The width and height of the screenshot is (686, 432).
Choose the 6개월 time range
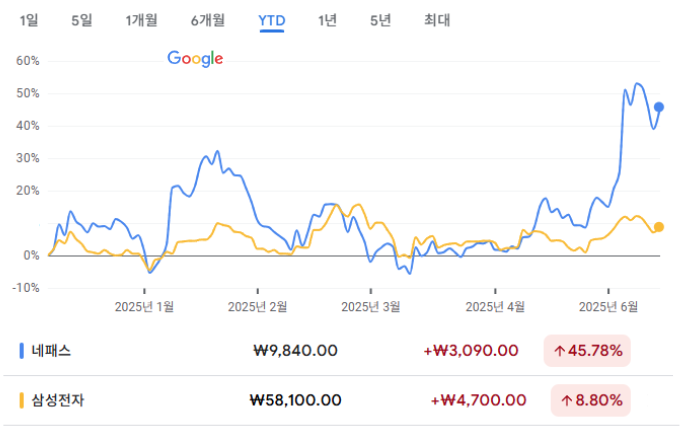click(x=208, y=20)
